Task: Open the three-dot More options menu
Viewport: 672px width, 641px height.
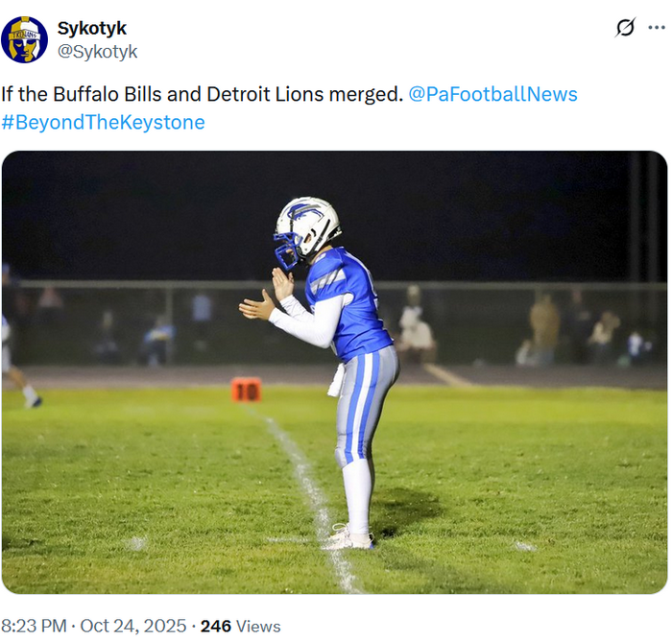Action: click(x=657, y=28)
